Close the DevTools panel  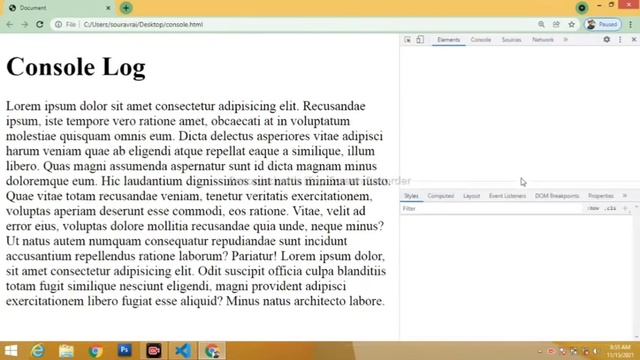coord(634,40)
